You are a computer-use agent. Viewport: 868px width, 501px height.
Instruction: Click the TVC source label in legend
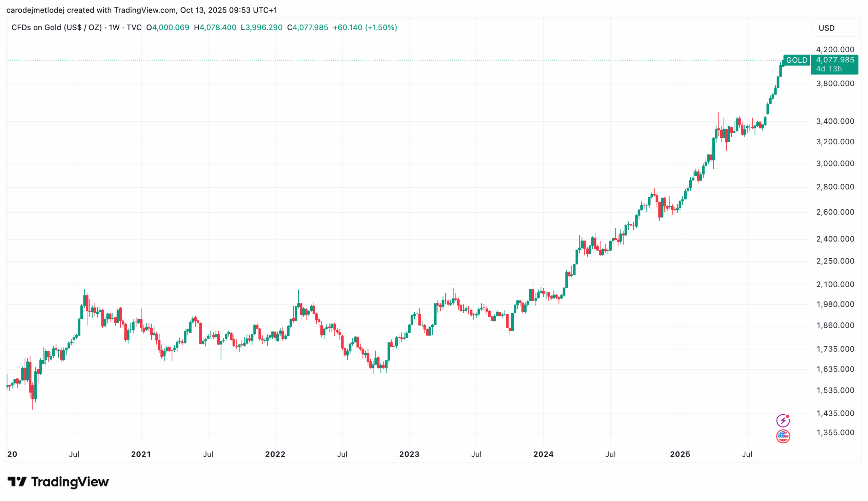[x=134, y=27]
